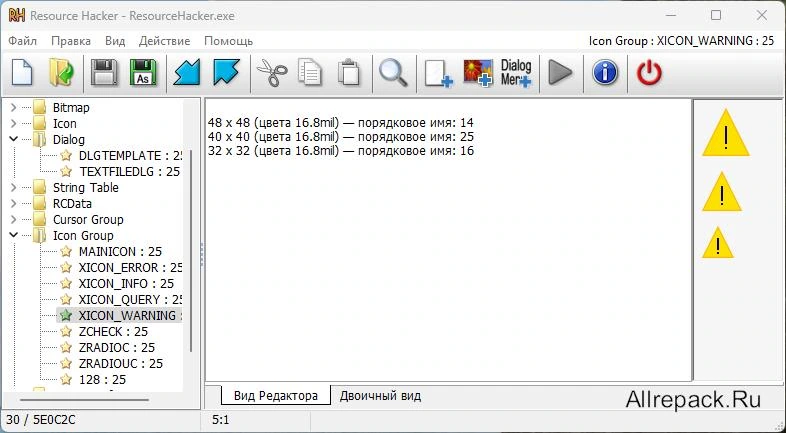Click the Save floppy disk icon
The width and height of the screenshot is (786, 433).
coord(104,73)
